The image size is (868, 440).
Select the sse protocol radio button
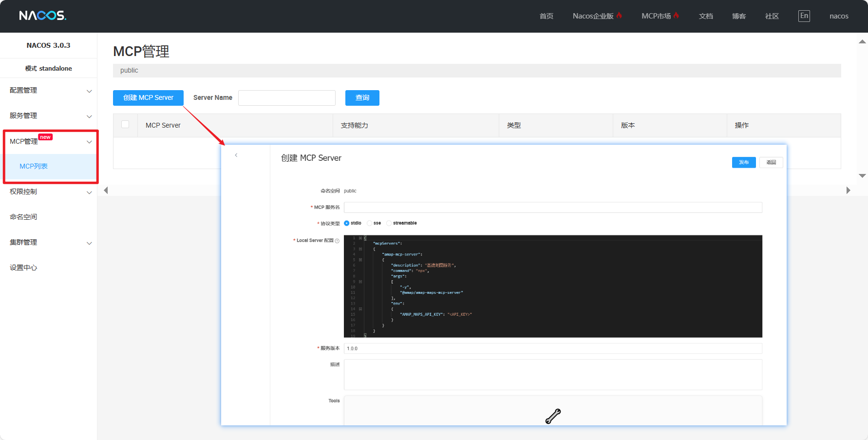370,223
